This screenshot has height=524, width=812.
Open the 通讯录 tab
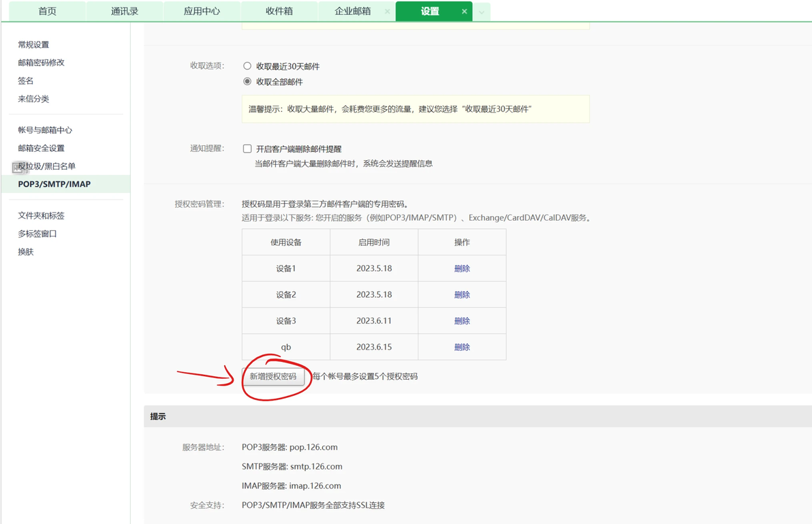(124, 11)
